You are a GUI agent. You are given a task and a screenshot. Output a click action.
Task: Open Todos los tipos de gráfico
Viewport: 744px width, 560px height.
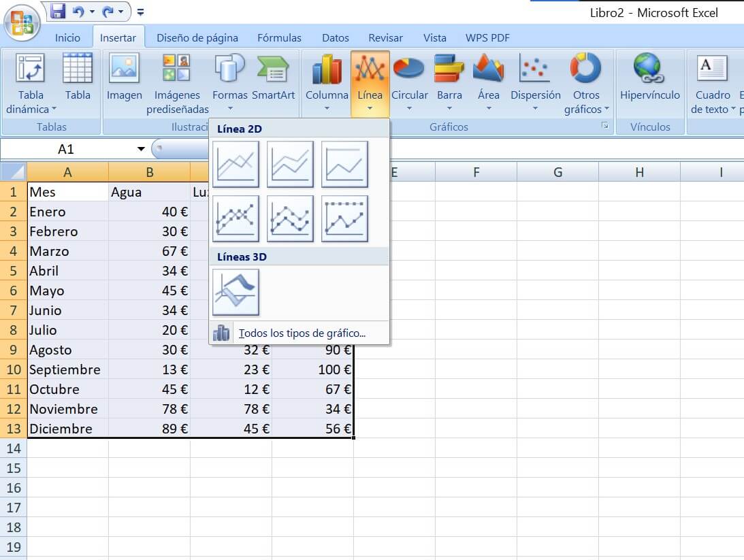coord(300,333)
